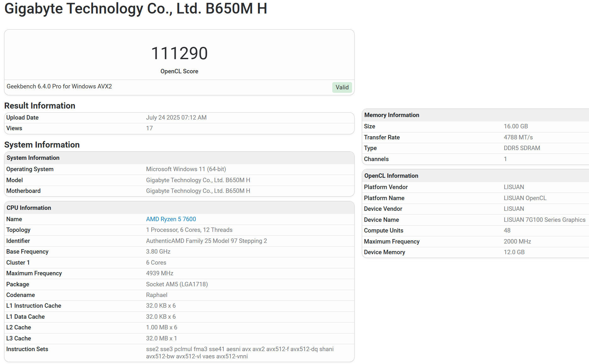Click the Topology value with 6 Cores
Image resolution: width=589 pixels, height=364 pixels.
(x=189, y=230)
